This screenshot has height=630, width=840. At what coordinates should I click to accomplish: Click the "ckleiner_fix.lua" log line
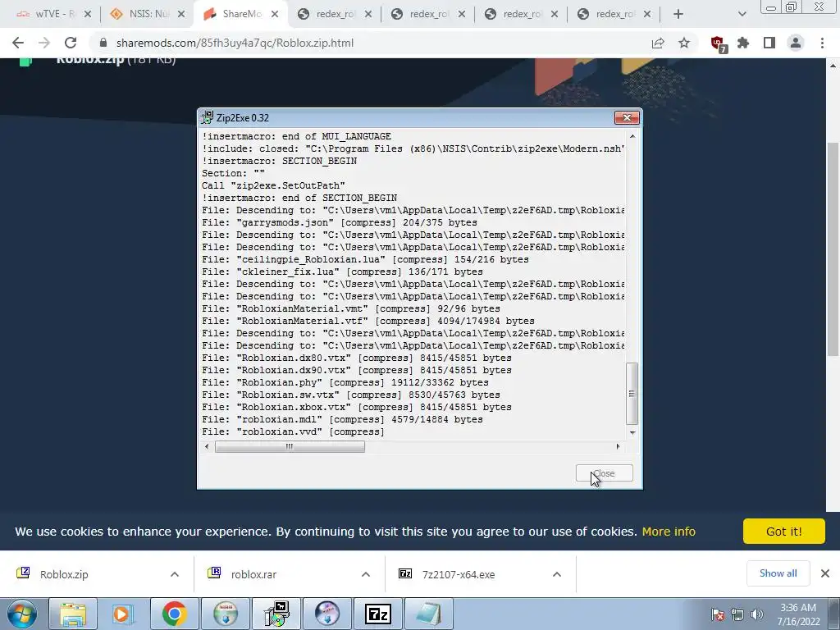click(342, 272)
